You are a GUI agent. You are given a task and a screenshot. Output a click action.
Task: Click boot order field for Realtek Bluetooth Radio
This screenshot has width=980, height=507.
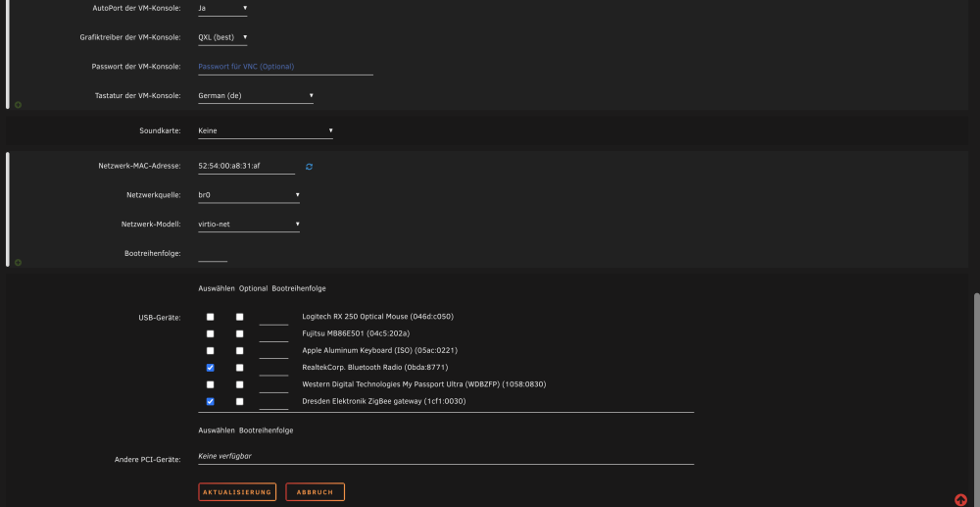click(x=273, y=368)
